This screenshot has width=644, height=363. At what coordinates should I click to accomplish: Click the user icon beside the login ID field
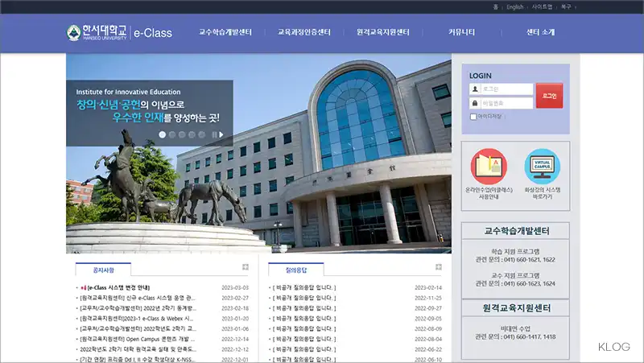[475, 89]
